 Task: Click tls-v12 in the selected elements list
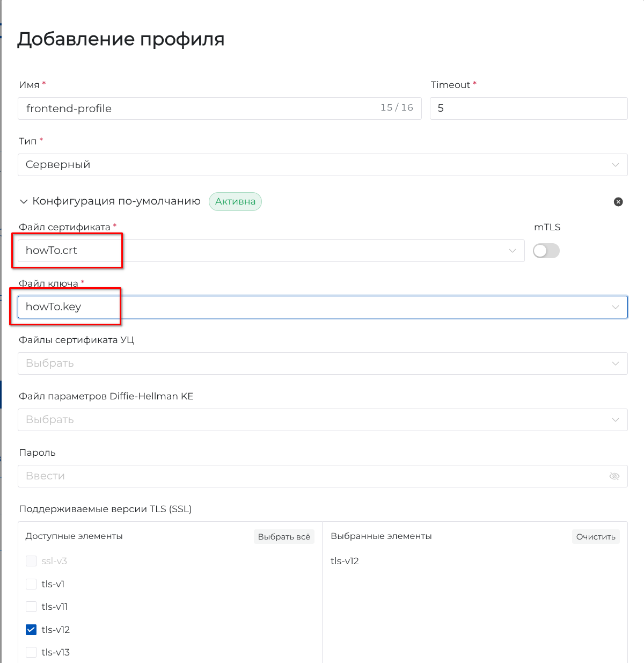pos(345,561)
